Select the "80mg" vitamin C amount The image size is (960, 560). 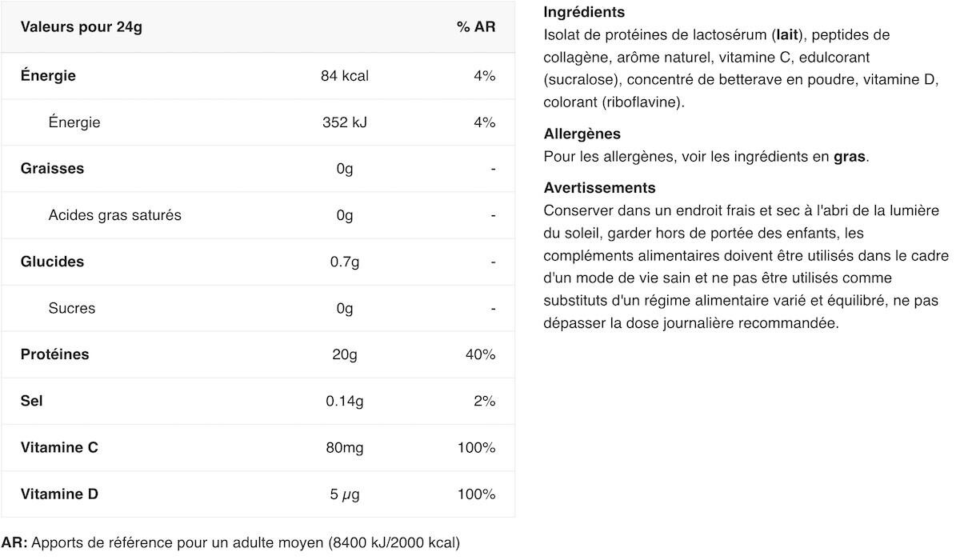[x=344, y=447]
